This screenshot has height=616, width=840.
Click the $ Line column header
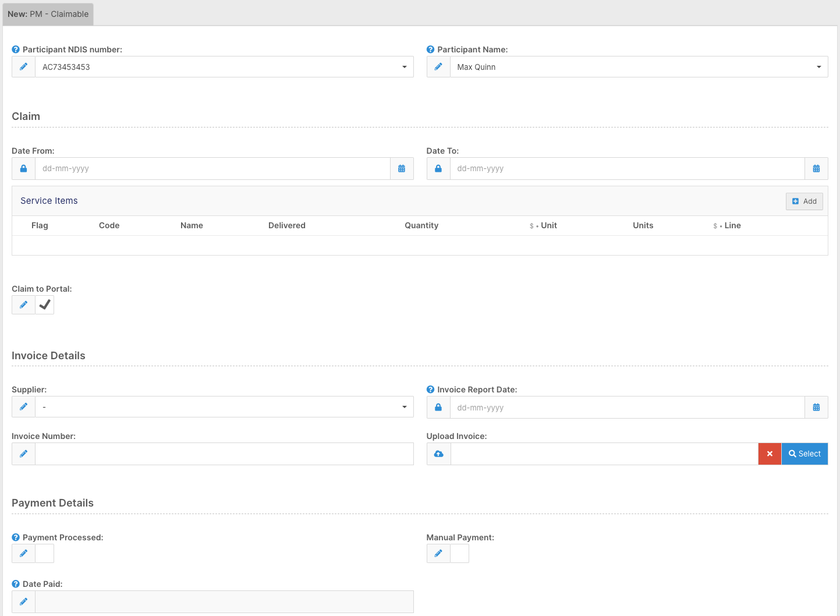coord(727,225)
